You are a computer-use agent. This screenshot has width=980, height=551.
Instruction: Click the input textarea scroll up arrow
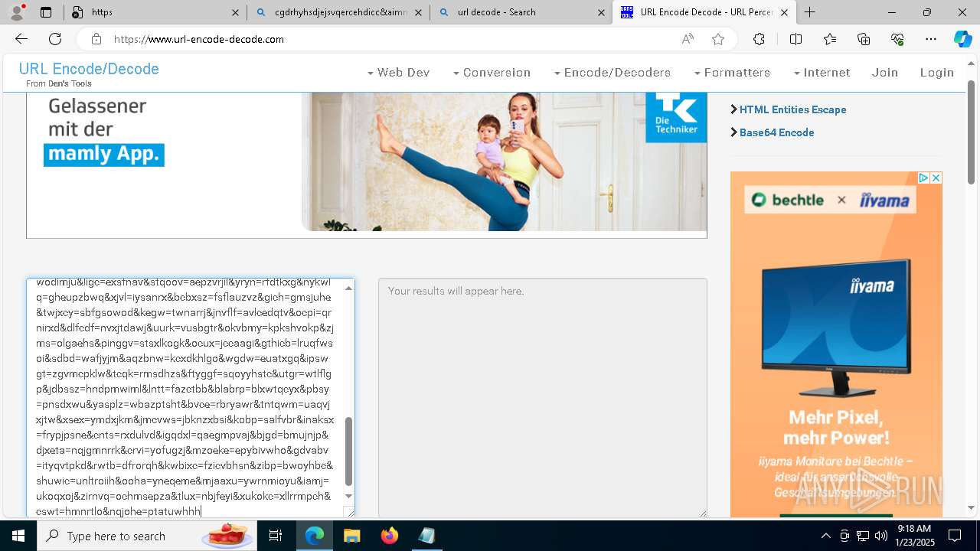click(x=348, y=288)
